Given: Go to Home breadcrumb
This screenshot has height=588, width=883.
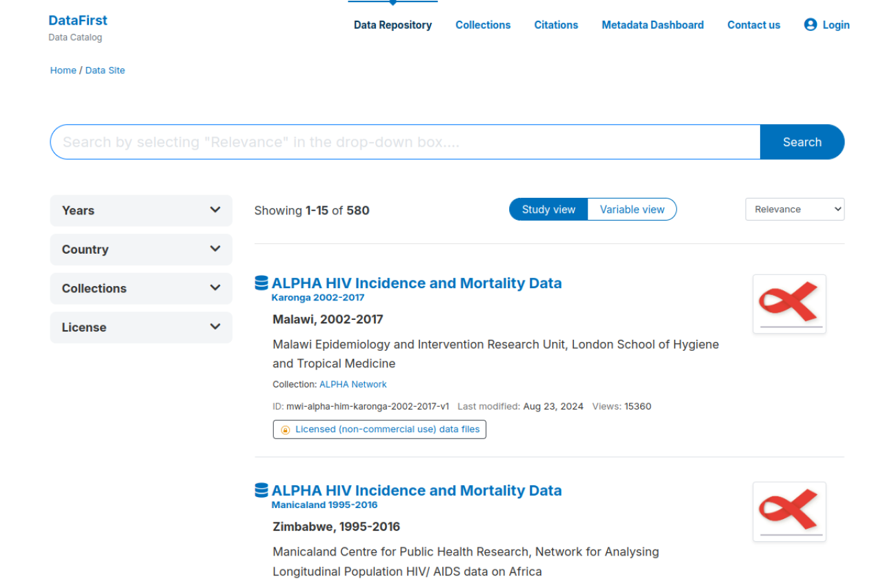Looking at the screenshot, I should 63,70.
